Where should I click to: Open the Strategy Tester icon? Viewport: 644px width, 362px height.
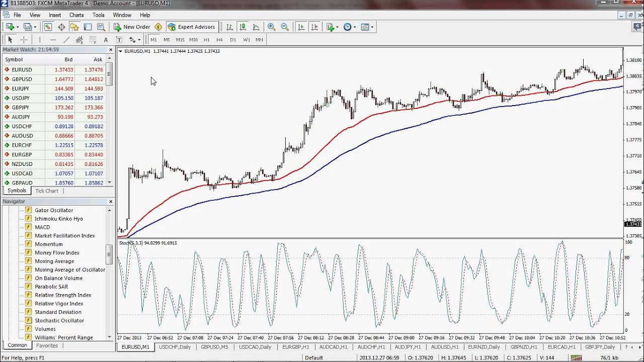[101, 27]
